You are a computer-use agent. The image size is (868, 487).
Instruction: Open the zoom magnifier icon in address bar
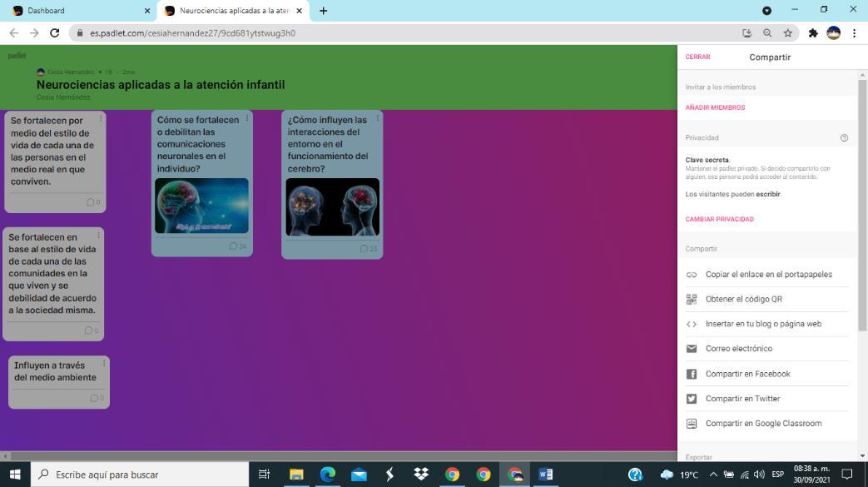point(767,33)
